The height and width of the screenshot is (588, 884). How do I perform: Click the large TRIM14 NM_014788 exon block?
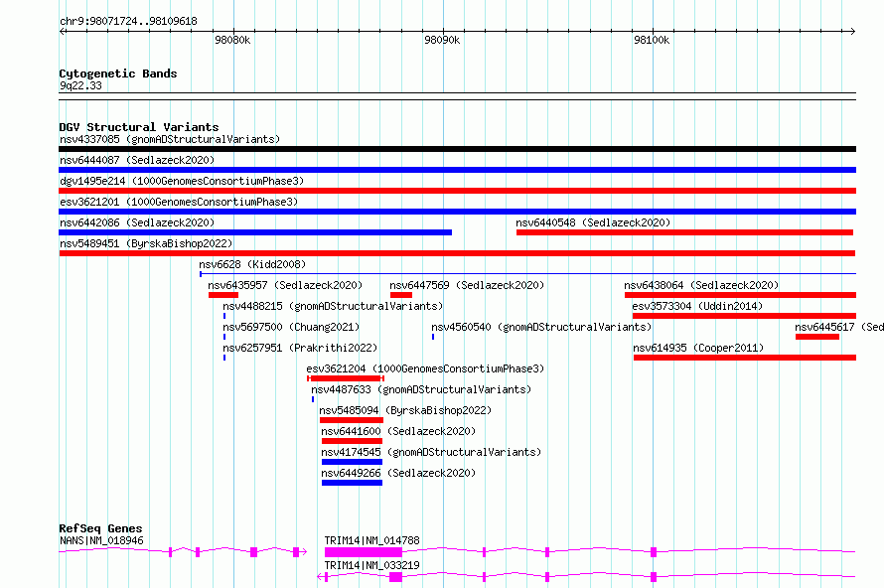point(364,552)
